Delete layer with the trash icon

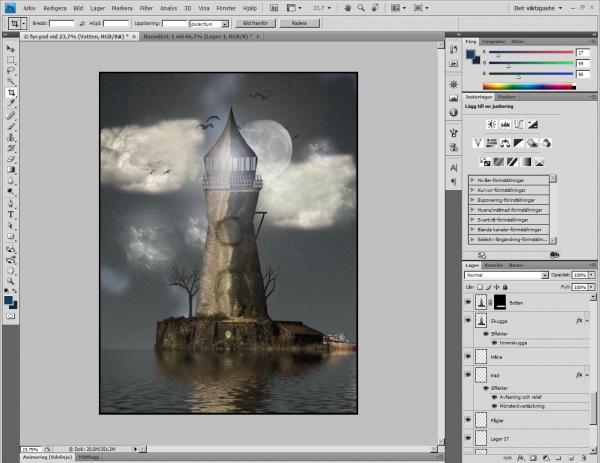[584, 458]
